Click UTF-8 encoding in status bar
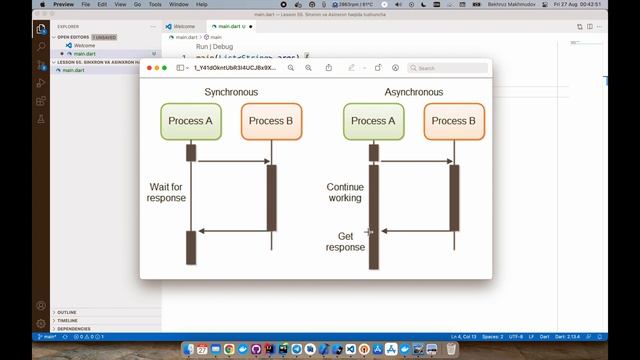Viewport: 640px width, 360px height. tap(516, 337)
